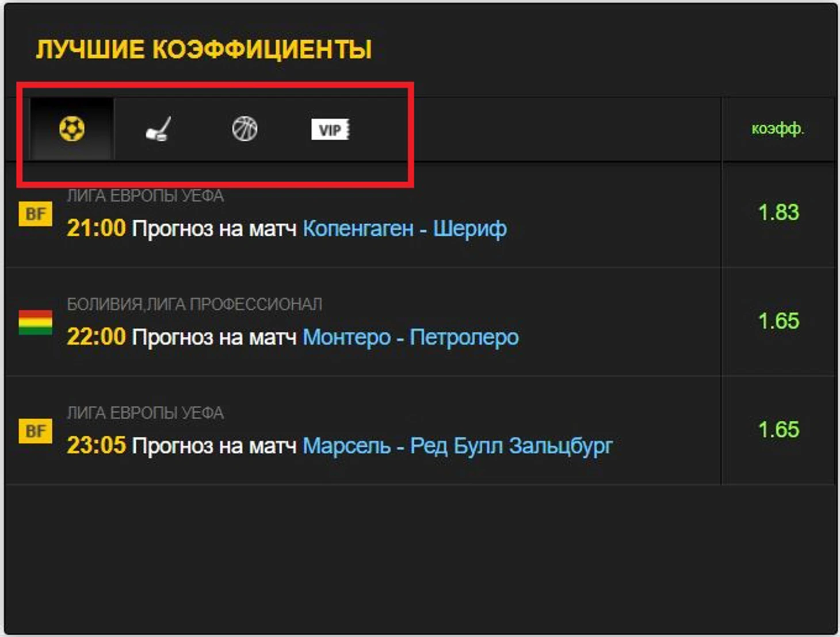Switch to the hockey tab icon

tap(158, 129)
